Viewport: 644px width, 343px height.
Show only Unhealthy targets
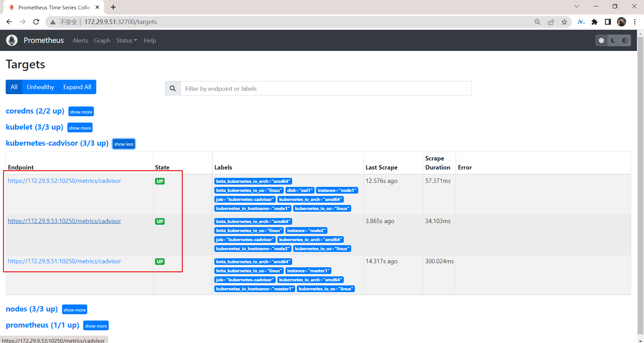click(x=40, y=87)
